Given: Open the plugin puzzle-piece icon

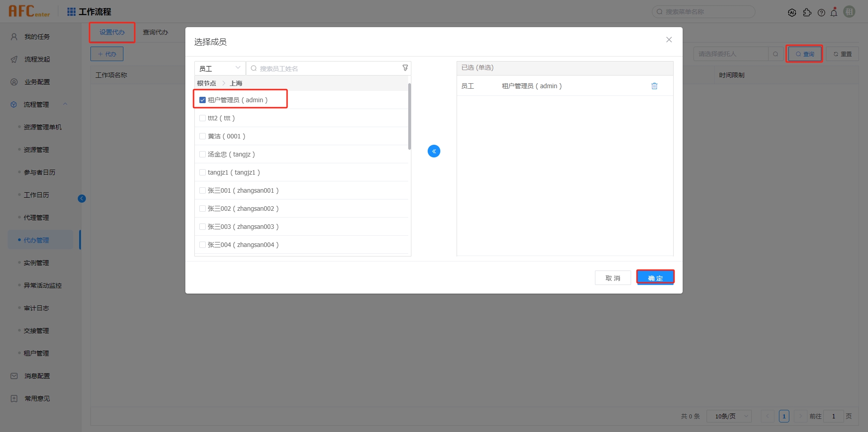Looking at the screenshot, I should pyautogui.click(x=808, y=13).
